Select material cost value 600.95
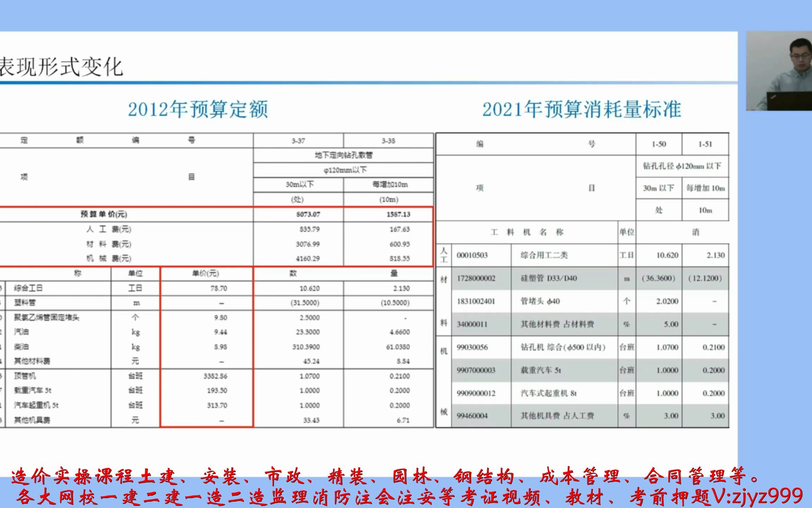812x508 pixels. (x=400, y=244)
